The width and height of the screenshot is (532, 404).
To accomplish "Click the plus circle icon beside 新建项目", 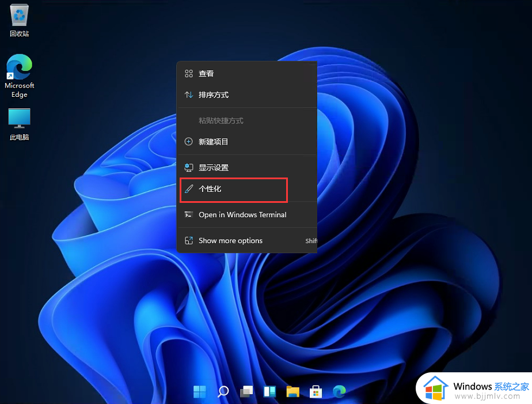I will click(x=189, y=142).
